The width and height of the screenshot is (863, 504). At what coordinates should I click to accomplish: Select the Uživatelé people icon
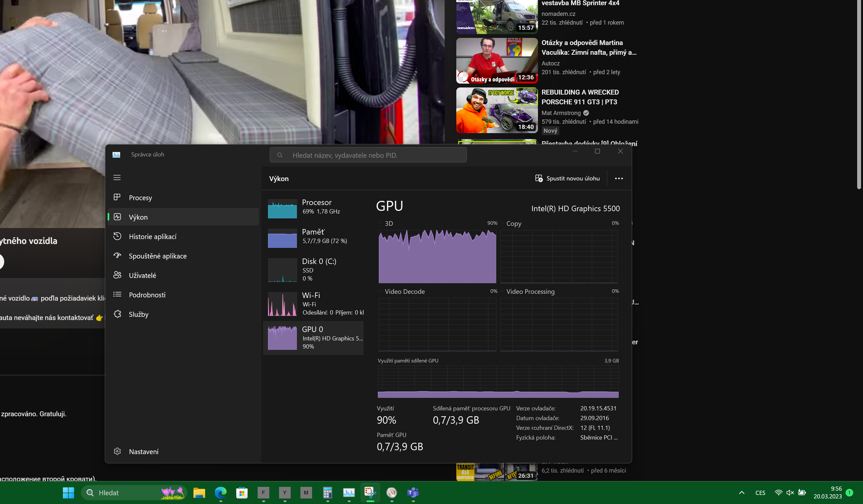pos(117,275)
